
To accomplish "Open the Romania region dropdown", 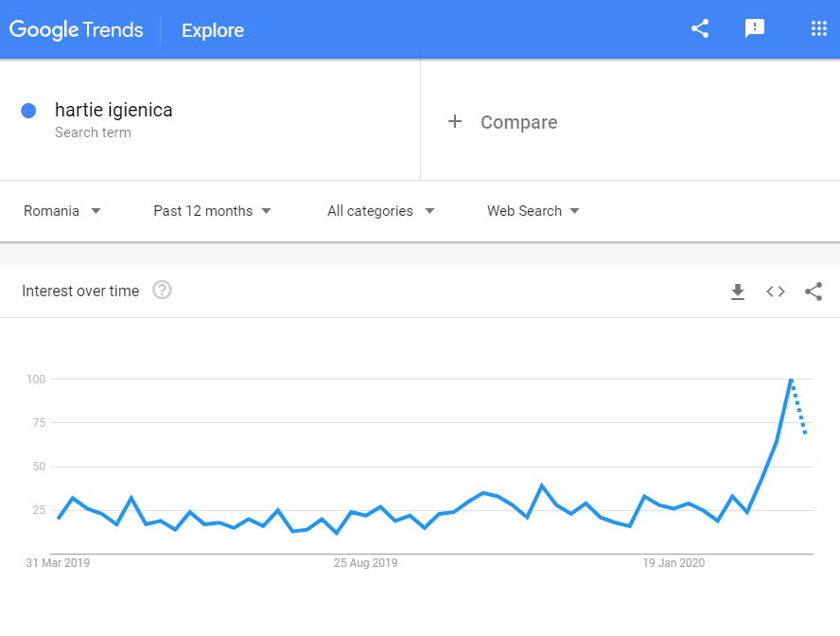I will (x=62, y=211).
